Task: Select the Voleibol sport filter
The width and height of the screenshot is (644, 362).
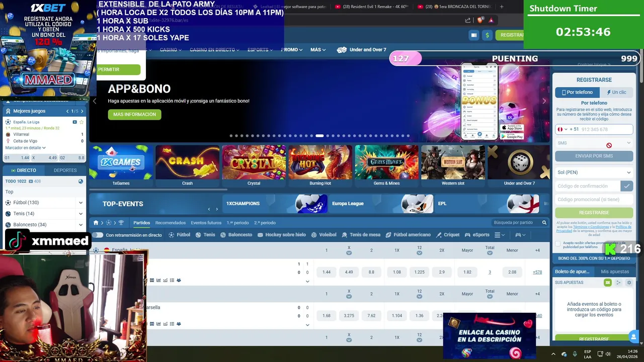Action: point(324,235)
